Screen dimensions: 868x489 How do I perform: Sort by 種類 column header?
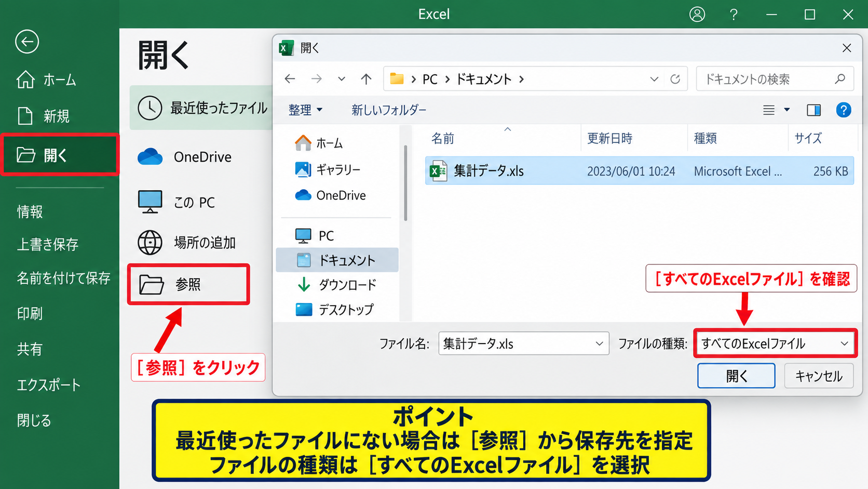[x=706, y=138]
